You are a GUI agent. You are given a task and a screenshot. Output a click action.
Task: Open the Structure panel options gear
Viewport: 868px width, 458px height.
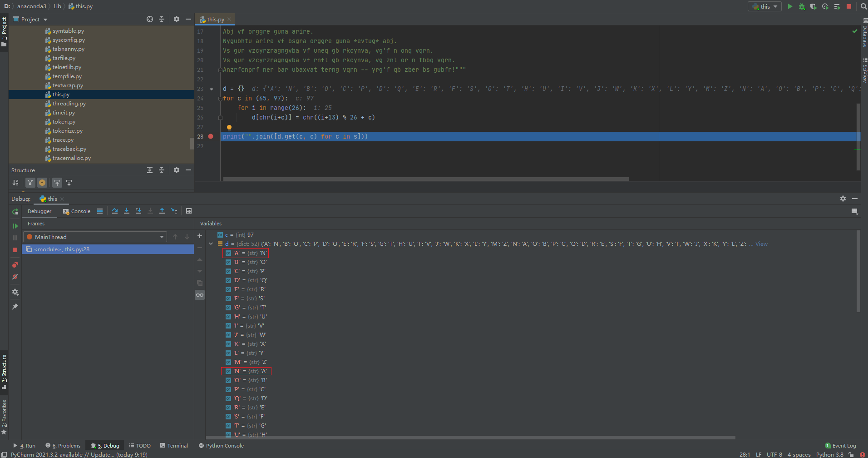pyautogui.click(x=177, y=170)
